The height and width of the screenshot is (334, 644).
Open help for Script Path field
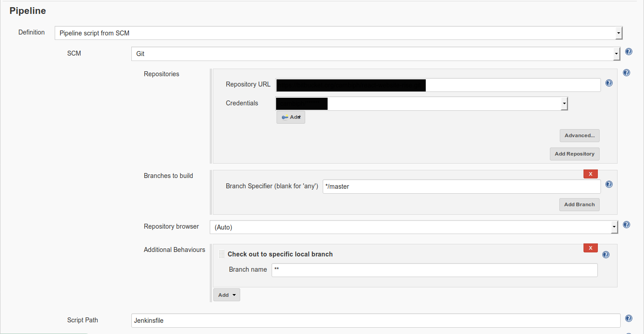point(628,318)
